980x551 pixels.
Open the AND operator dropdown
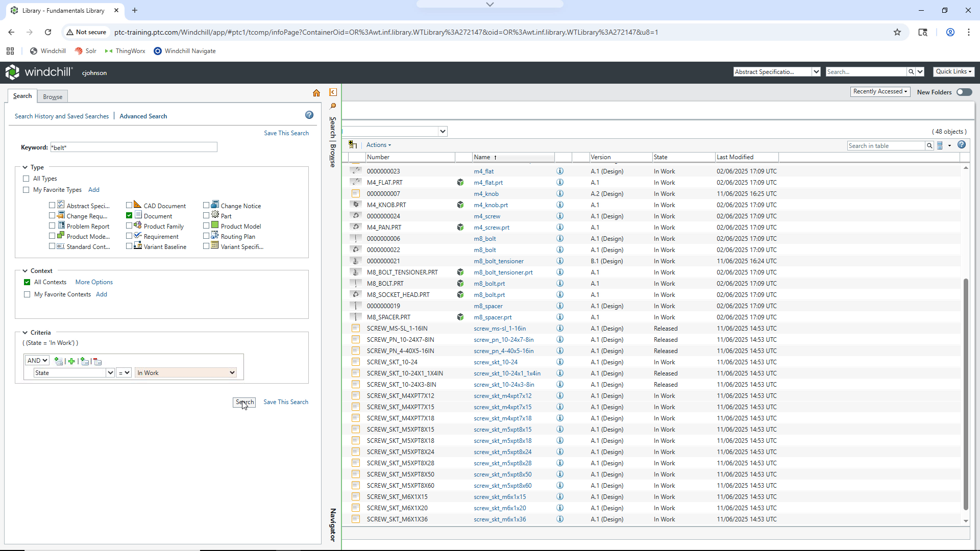click(x=37, y=360)
